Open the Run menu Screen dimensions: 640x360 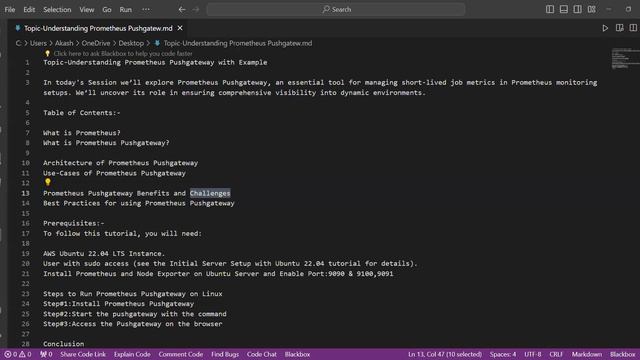[126, 9]
